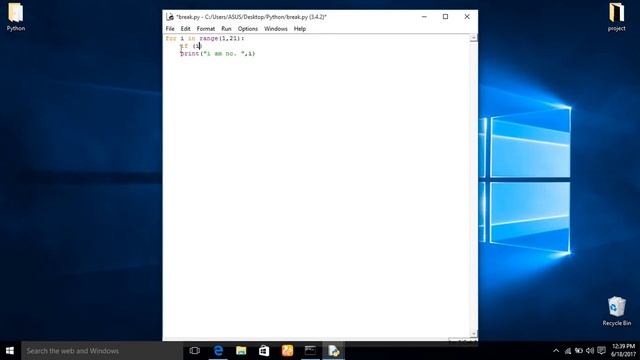Open Task View from the taskbar
Screen dimensions: 640x360
[x=195, y=351]
